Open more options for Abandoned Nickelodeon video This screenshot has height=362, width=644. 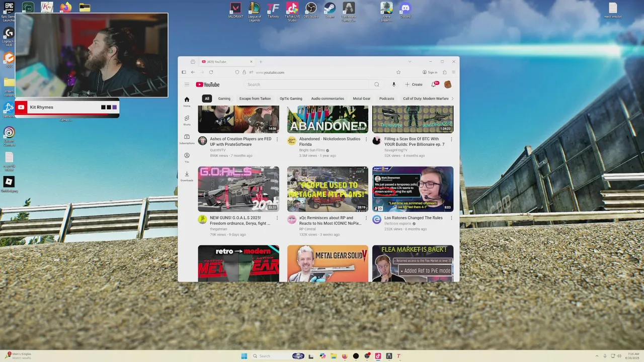366,139
